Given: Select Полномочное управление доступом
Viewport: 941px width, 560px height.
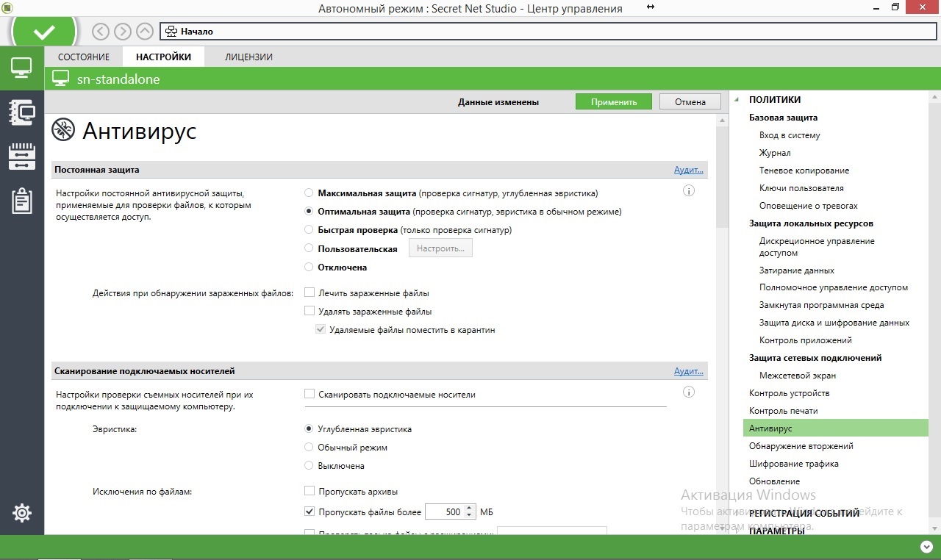Looking at the screenshot, I should (834, 287).
